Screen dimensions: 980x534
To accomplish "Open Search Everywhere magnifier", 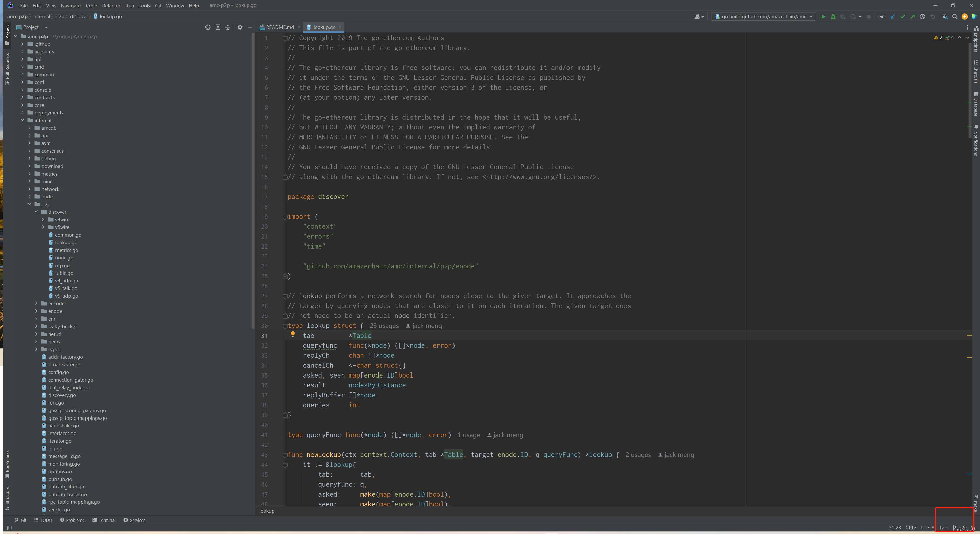I will pyautogui.click(x=955, y=17).
